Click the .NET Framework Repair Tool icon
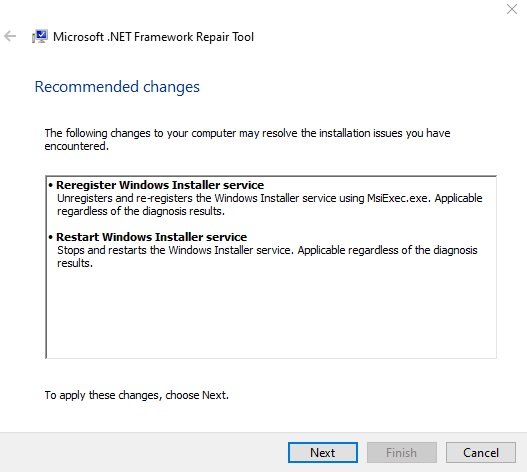This screenshot has width=527, height=472. [40, 36]
